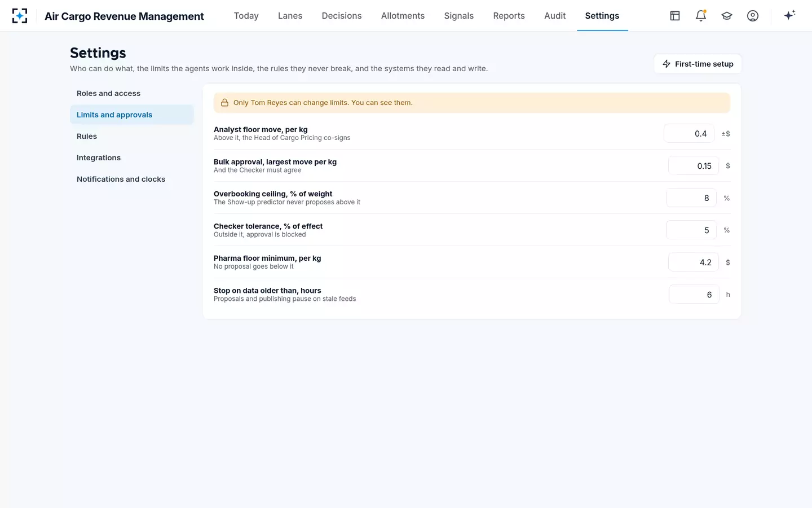Switch to the Signals tab
This screenshot has width=812, height=508.
pyautogui.click(x=459, y=16)
